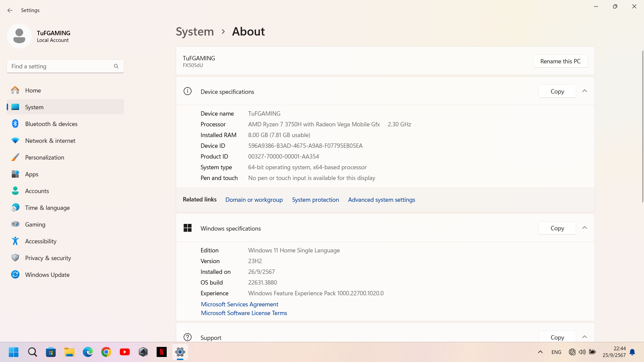This screenshot has height=362, width=644.
Task: Select Home in settings sidebar
Action: coord(65,90)
